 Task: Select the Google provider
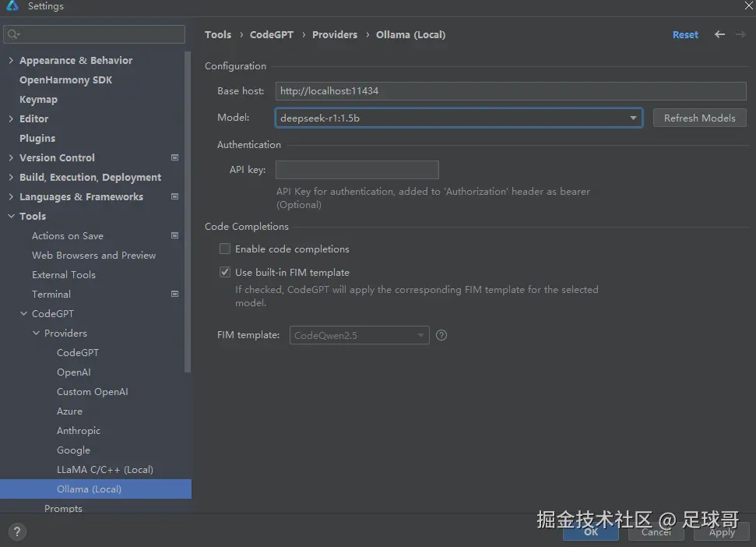(x=73, y=450)
